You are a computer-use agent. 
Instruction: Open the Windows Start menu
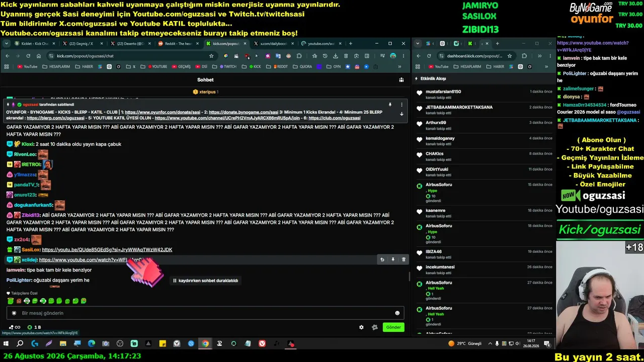pos(6,344)
